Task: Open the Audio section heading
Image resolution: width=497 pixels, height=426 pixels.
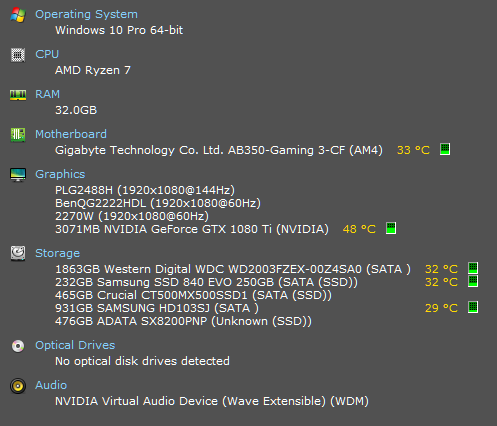Action: [x=51, y=385]
